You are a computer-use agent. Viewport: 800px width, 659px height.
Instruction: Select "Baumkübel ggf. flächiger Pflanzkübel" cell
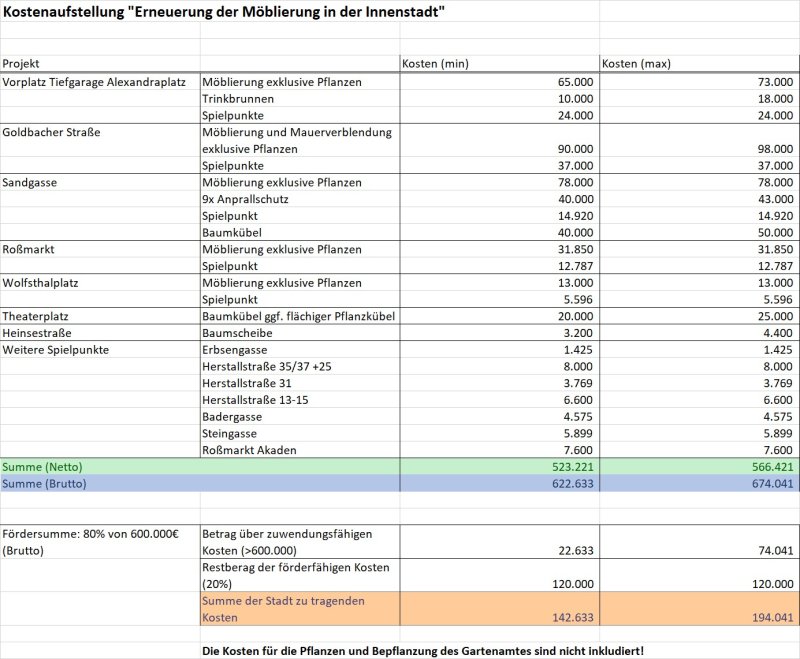pyautogui.click(x=298, y=316)
